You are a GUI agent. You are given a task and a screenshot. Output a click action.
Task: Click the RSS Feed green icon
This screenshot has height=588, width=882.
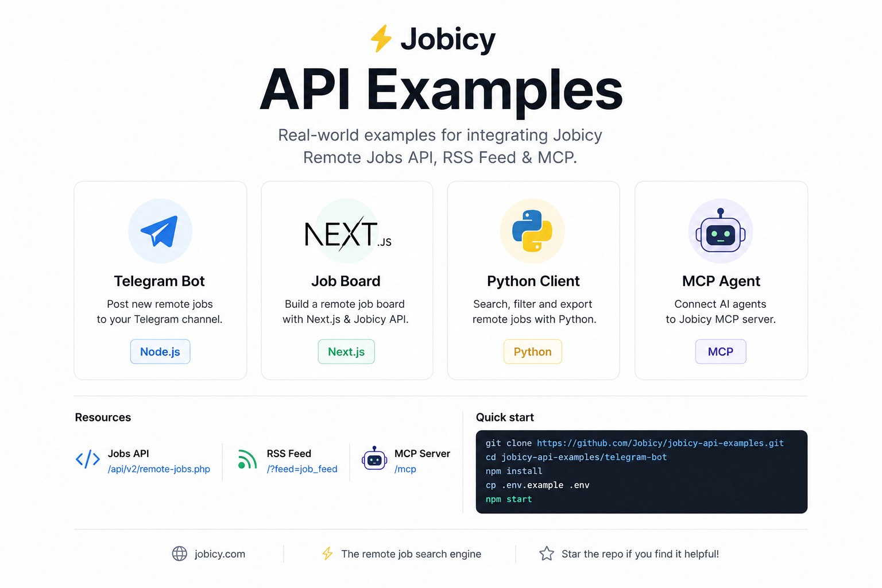(247, 459)
